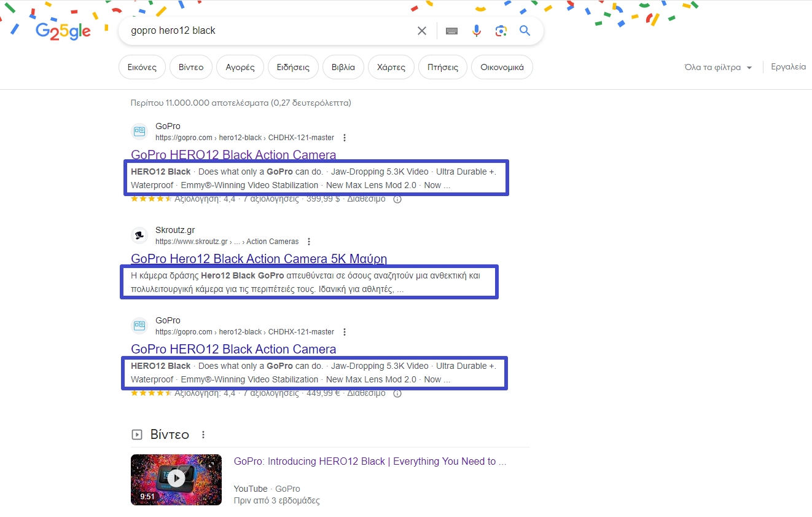The image size is (812, 517).
Task: Open the Skroutz GoPro Hero12 Black 5K Μαύρη link
Action: pos(259,259)
